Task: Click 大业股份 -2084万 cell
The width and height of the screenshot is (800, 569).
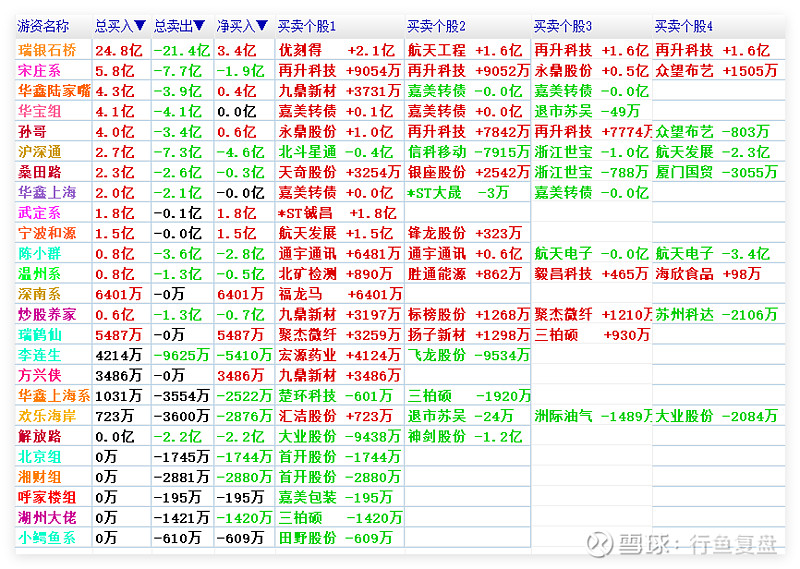Action: [716, 416]
